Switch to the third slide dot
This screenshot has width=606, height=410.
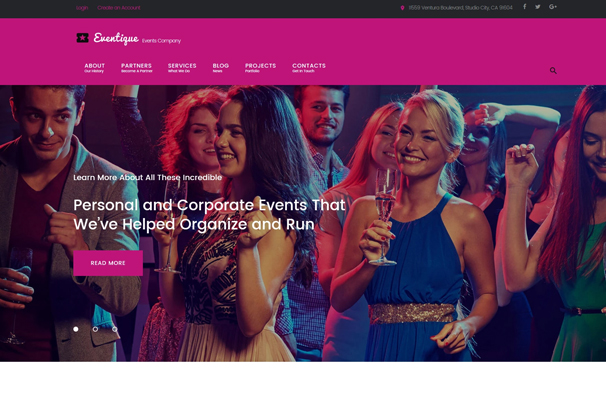[x=115, y=329]
